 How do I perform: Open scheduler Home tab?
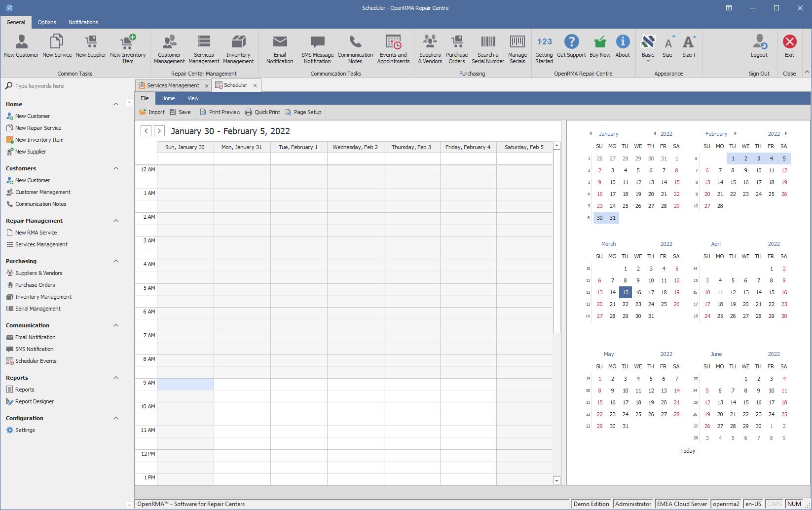(168, 98)
